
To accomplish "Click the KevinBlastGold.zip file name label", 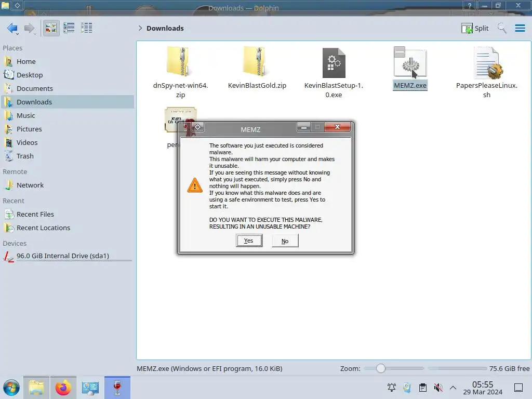I will 257,86.
